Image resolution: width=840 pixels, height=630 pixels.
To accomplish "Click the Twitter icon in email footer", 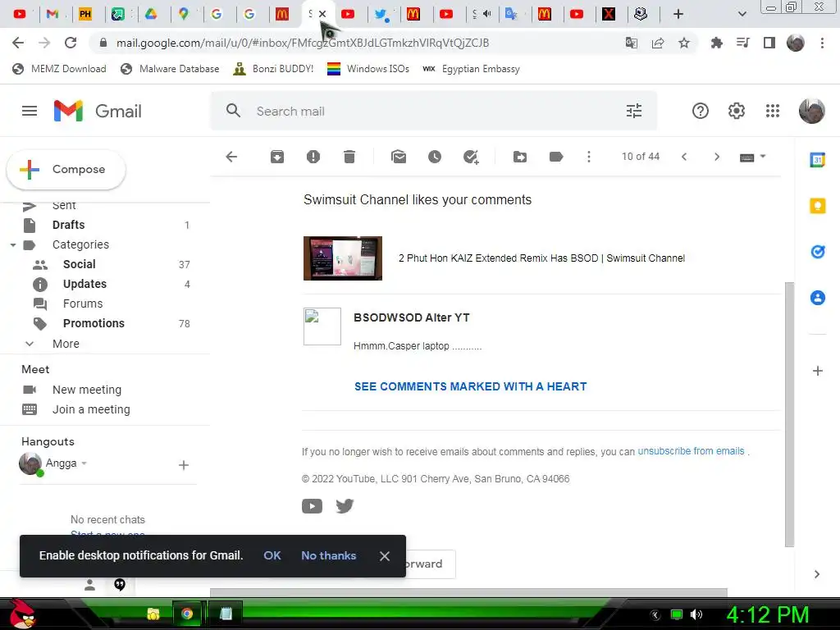I will pos(345,505).
